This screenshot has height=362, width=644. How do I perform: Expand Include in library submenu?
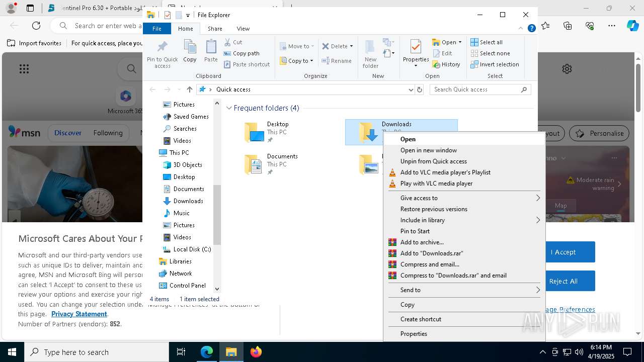tap(464, 220)
